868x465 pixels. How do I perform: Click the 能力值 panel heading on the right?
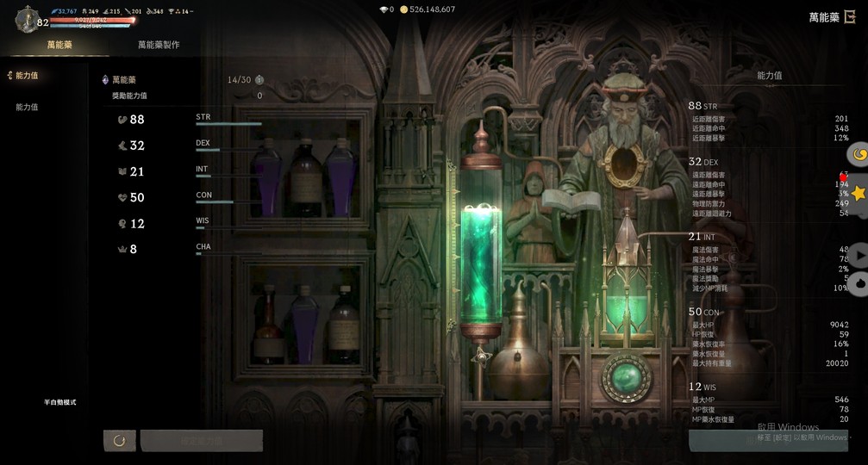tap(770, 75)
